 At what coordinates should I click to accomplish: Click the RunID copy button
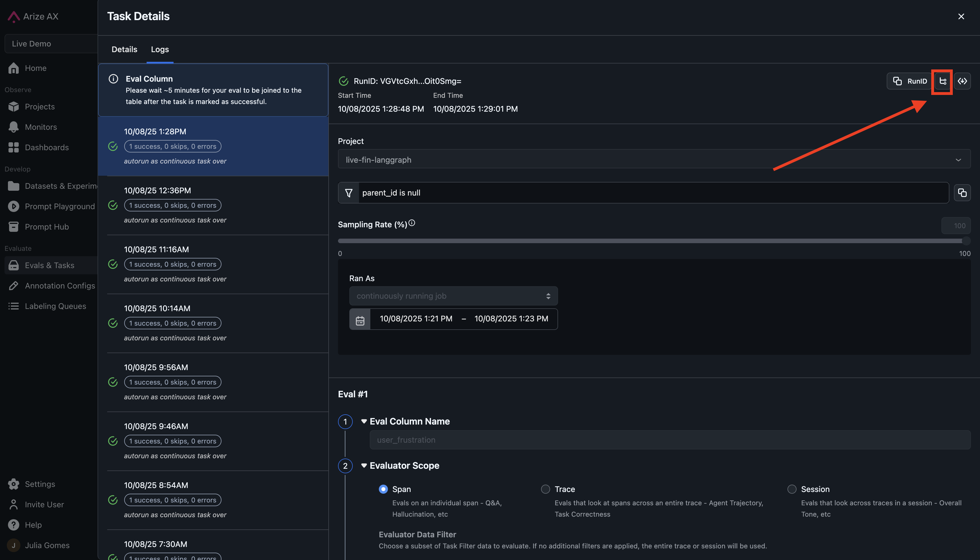pos(910,81)
